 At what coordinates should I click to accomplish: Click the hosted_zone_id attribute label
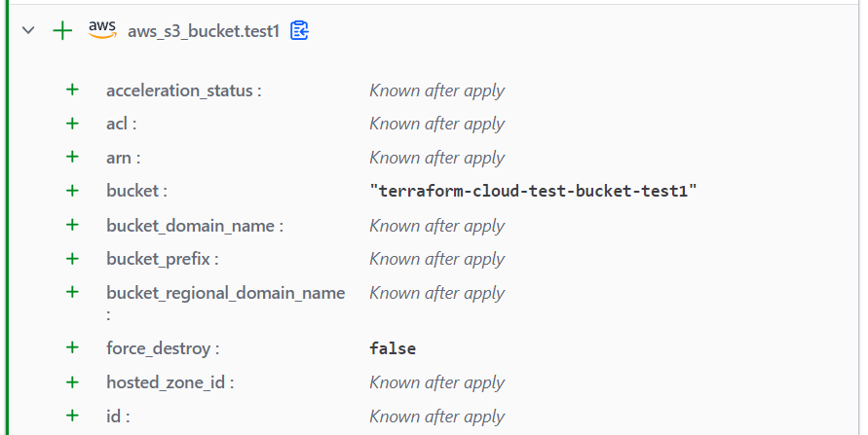pyautogui.click(x=170, y=382)
